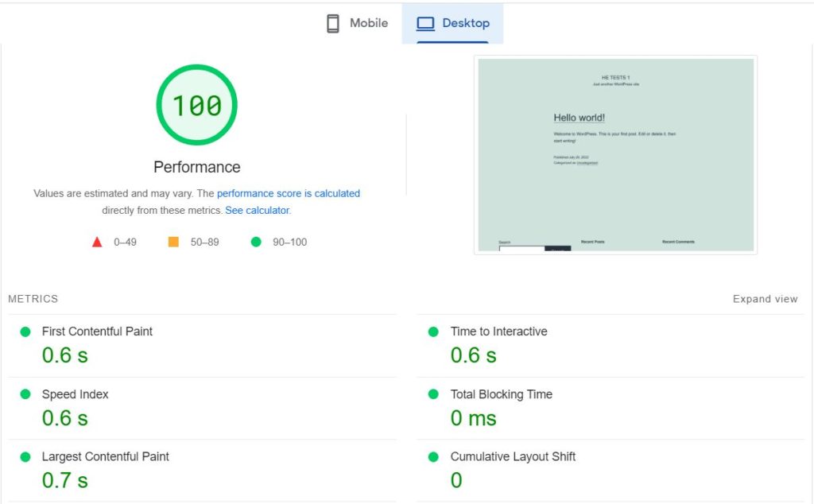Viewport: 814px width, 504px height.
Task: Open the performance score is calculated link
Action: pyautogui.click(x=288, y=194)
